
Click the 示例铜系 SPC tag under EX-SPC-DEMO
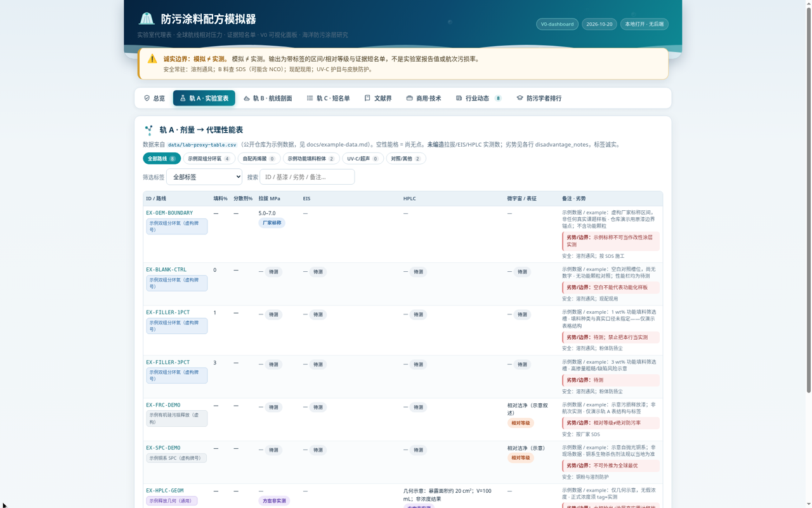pos(176,458)
